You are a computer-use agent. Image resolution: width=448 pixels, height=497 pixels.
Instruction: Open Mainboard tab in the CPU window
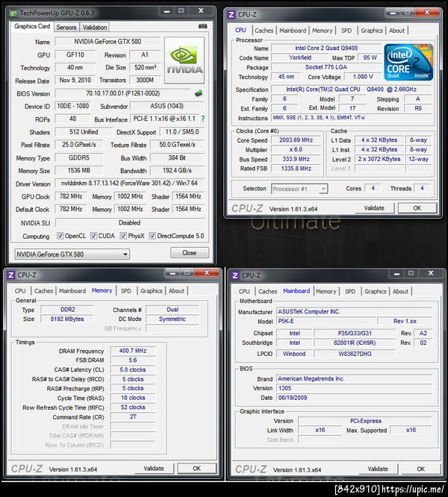[293, 31]
